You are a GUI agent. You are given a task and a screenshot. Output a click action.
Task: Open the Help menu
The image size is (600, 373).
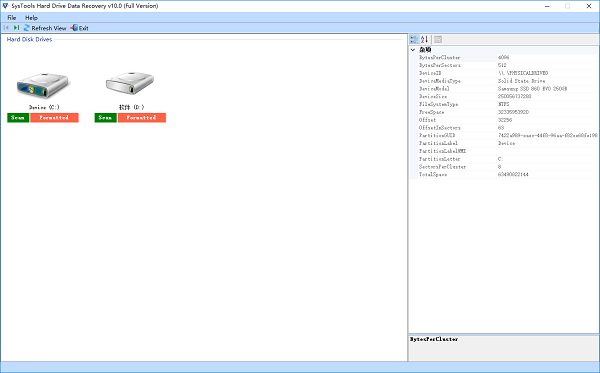[x=31, y=18]
